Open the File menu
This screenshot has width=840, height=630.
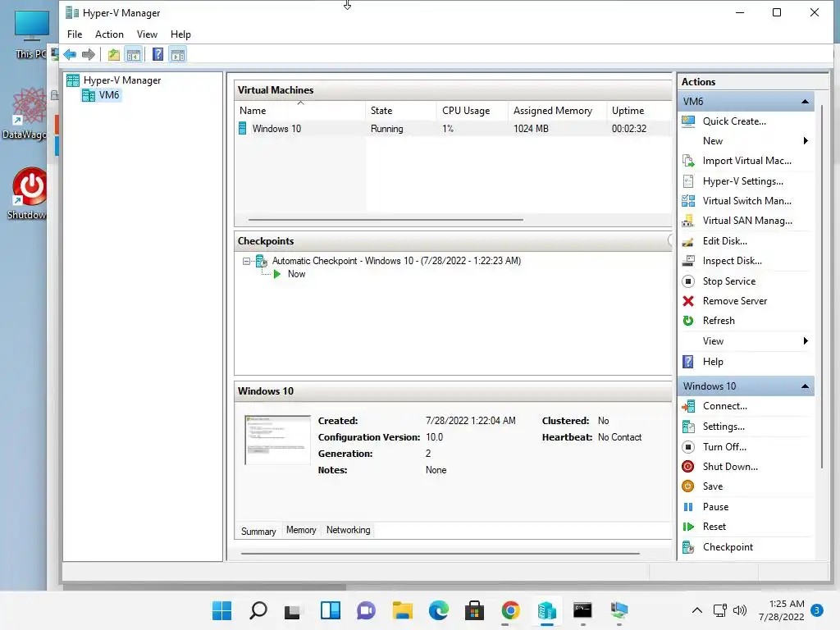(75, 34)
